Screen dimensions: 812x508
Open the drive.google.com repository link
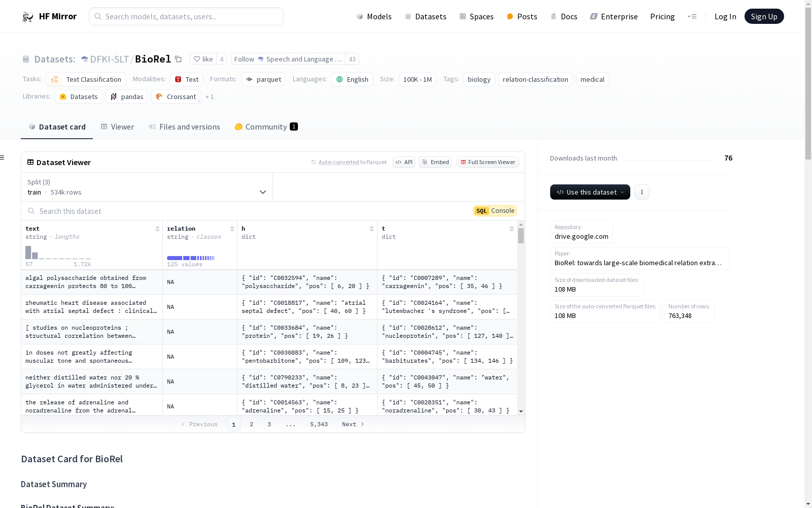[x=581, y=232]
